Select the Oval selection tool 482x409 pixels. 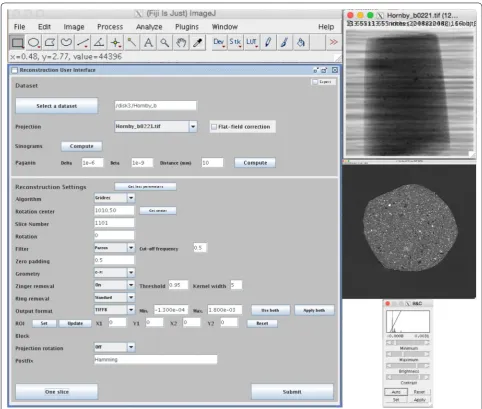pos(34,42)
